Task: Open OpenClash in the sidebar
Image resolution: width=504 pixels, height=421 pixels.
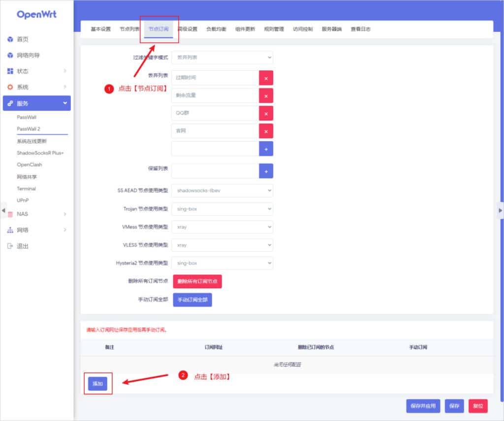Action: (30, 165)
